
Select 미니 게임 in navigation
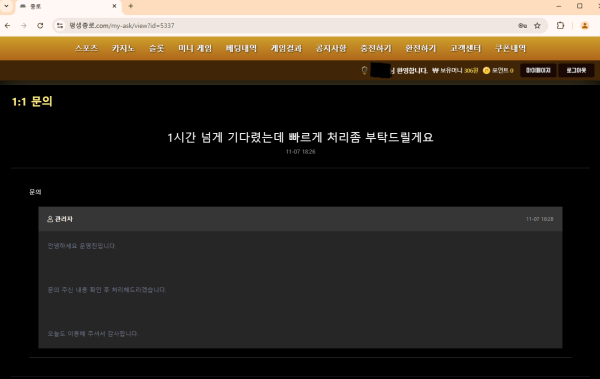pyautogui.click(x=195, y=48)
